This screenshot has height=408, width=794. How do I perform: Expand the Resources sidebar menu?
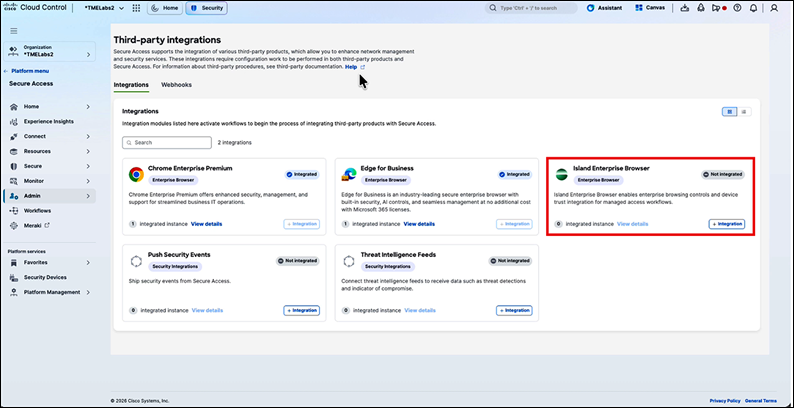pos(50,151)
